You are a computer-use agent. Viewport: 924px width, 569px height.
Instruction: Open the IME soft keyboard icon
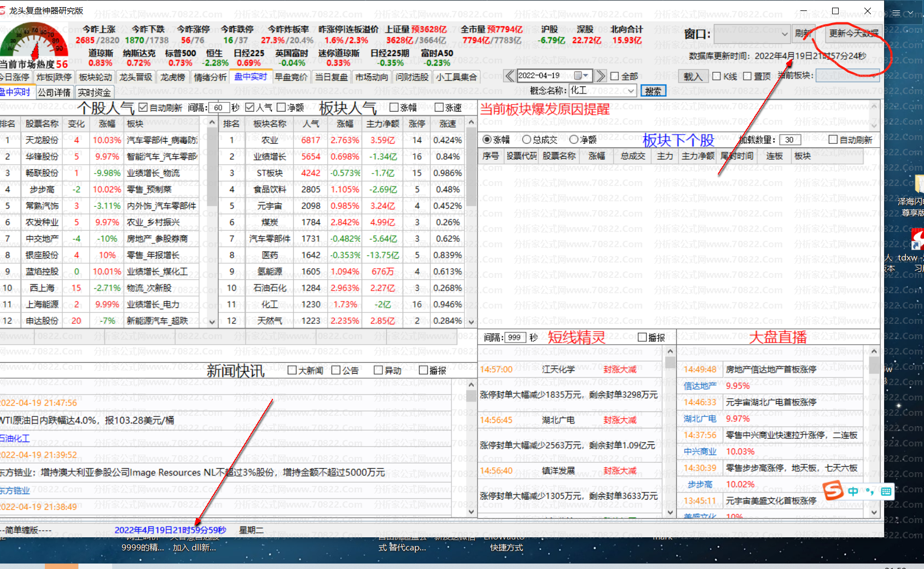[x=886, y=491]
